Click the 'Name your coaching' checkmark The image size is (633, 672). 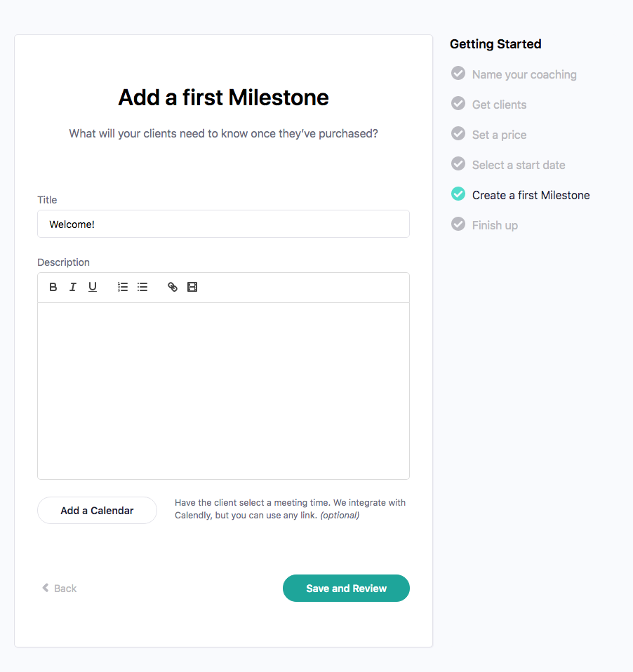458,74
